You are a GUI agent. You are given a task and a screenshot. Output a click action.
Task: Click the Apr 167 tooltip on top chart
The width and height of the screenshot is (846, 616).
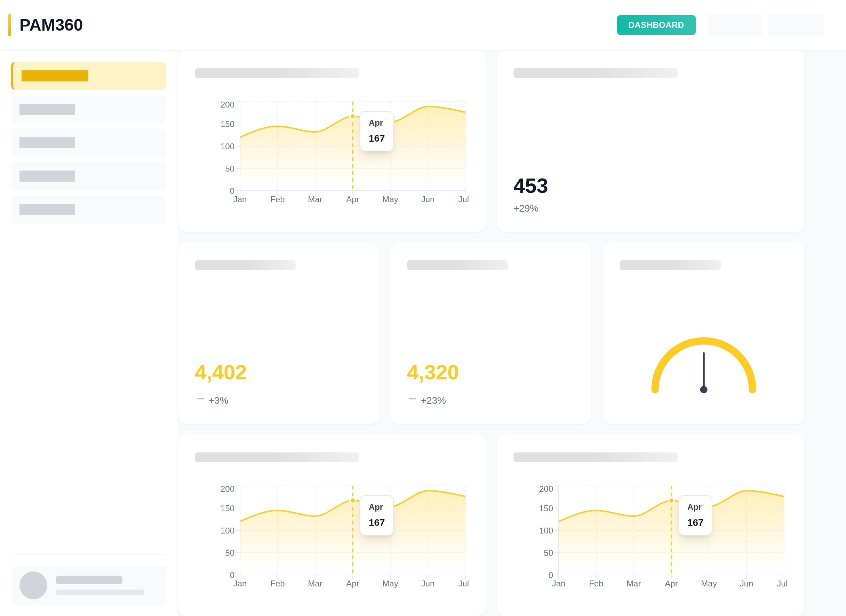coord(376,131)
